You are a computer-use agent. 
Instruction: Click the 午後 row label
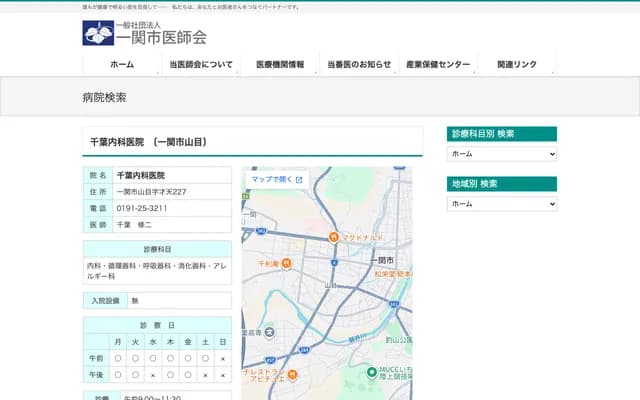pyautogui.click(x=96, y=375)
